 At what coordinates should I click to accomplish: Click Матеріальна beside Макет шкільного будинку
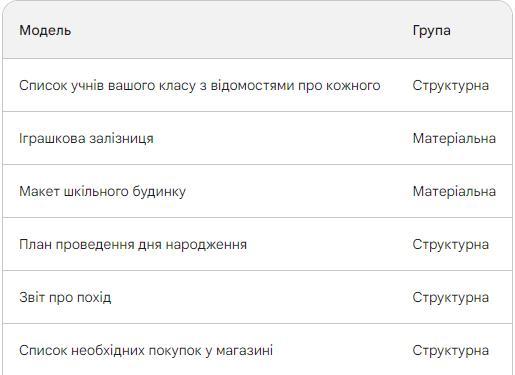point(454,191)
